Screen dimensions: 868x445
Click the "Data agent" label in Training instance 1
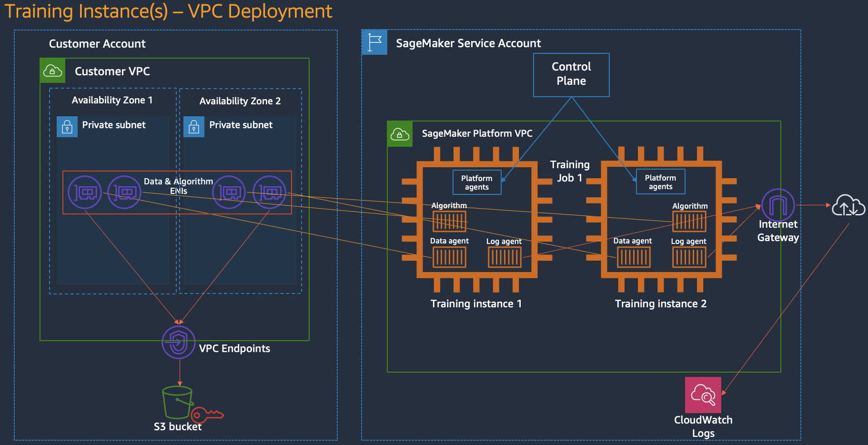click(449, 241)
